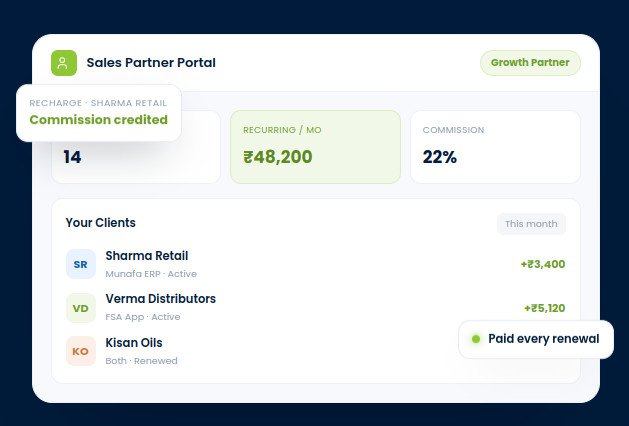Select the SR avatar for Sharma Retail
The image size is (629, 426).
pos(81,264)
